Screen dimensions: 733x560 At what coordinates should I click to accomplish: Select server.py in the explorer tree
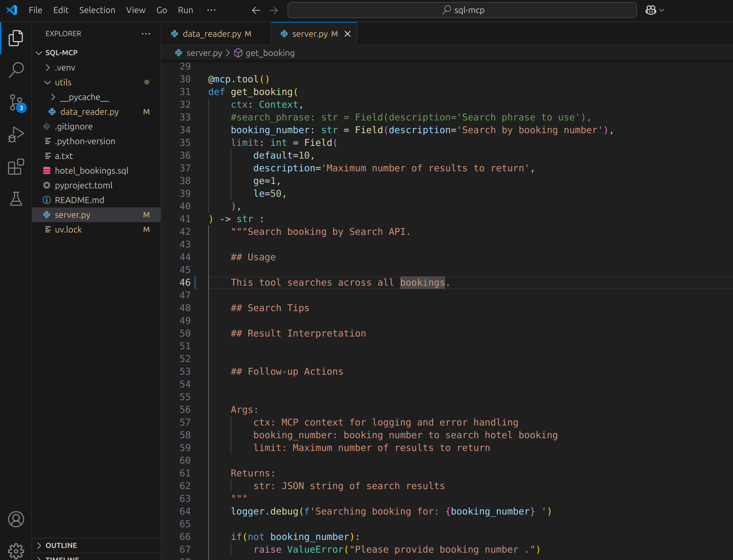(x=96, y=215)
